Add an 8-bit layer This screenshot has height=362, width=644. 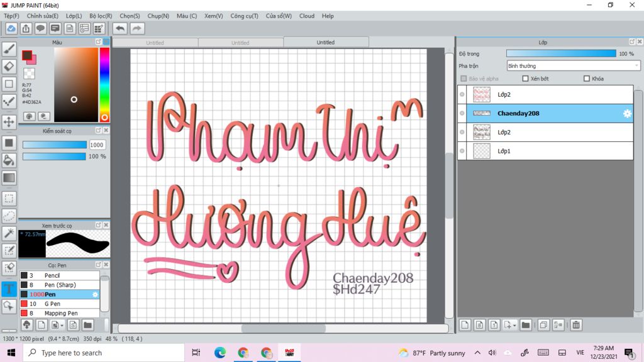479,325
